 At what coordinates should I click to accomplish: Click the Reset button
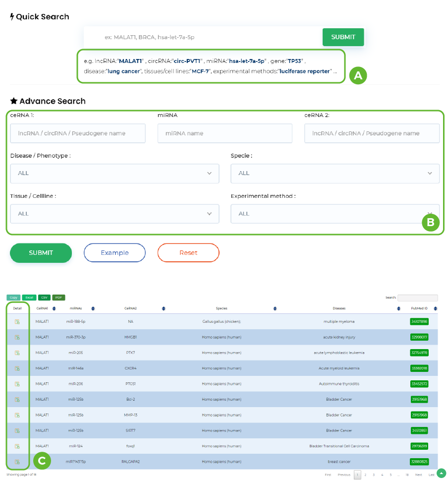pyautogui.click(x=188, y=253)
